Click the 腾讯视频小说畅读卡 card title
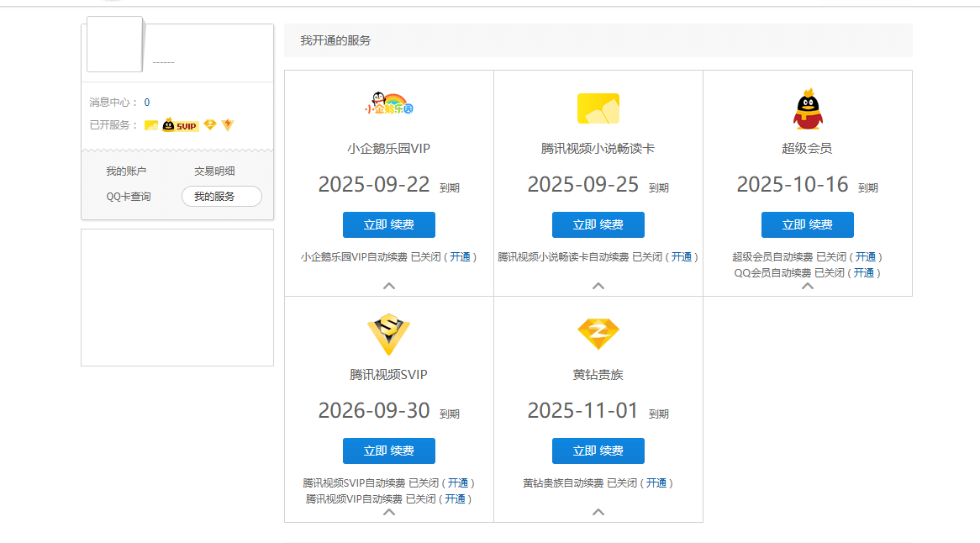The width and height of the screenshot is (980, 543). pos(598,149)
